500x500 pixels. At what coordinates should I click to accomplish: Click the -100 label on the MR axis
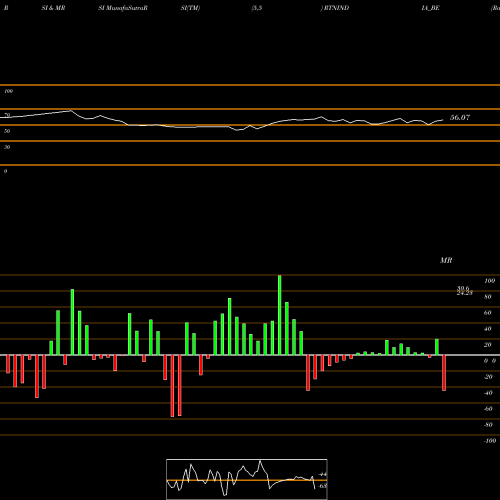[490, 441]
